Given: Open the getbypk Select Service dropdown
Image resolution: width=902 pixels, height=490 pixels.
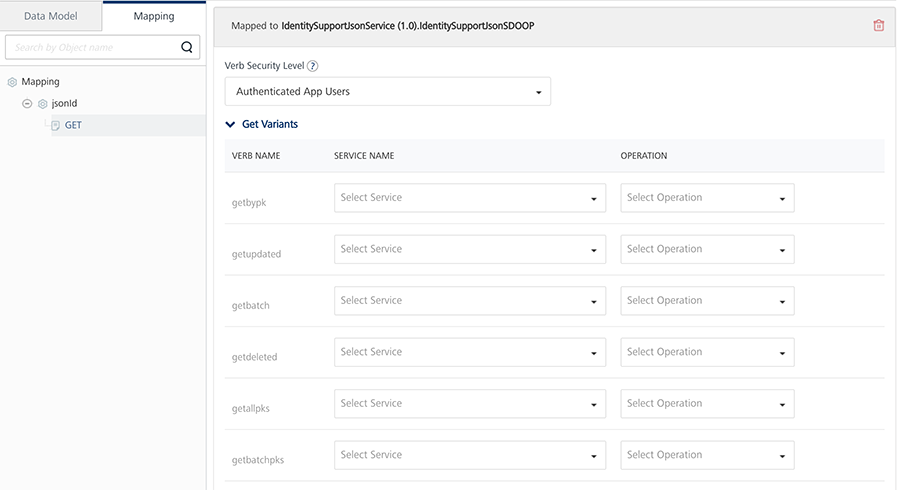Looking at the screenshot, I should click(469, 198).
